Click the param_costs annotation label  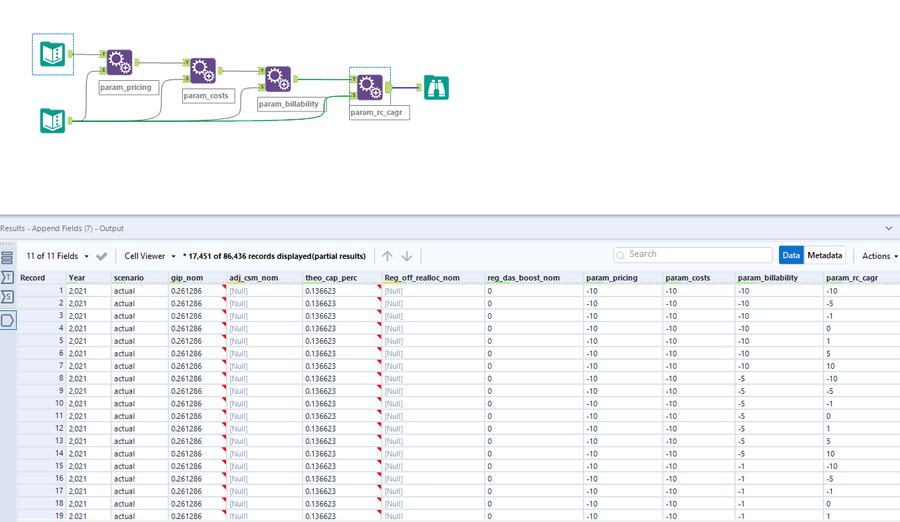[x=209, y=96]
